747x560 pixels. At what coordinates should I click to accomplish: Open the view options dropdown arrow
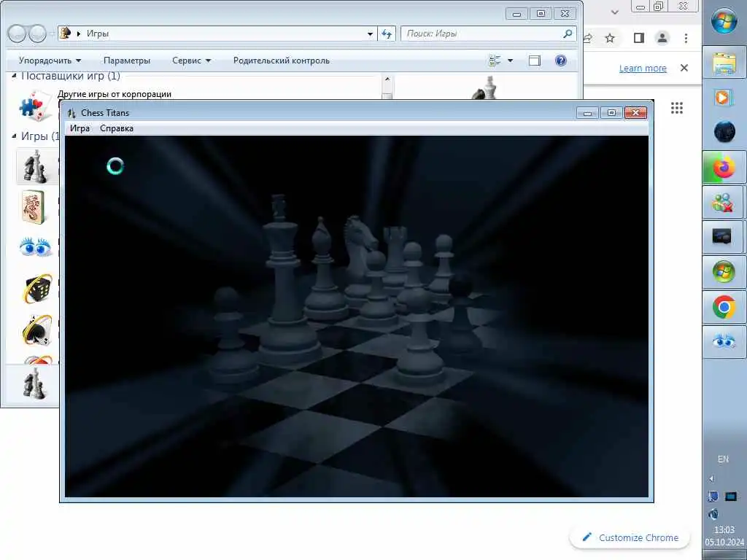point(510,61)
